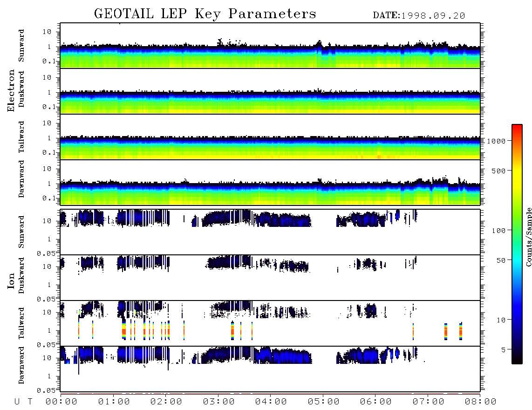Click the Duskward label of the Electron group
532x410 pixels.
click(x=21, y=89)
